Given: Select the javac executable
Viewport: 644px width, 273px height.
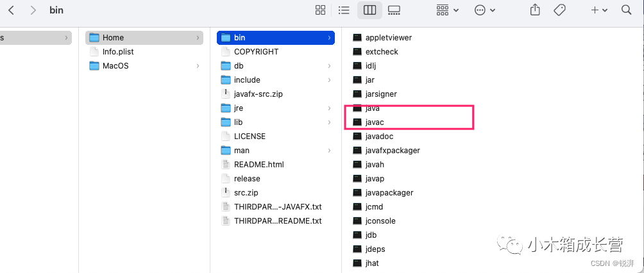Looking at the screenshot, I should click(368, 122).
